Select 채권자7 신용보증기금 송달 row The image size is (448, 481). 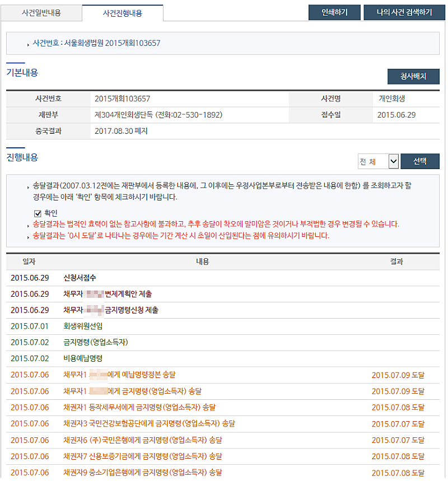pyautogui.click(x=223, y=456)
